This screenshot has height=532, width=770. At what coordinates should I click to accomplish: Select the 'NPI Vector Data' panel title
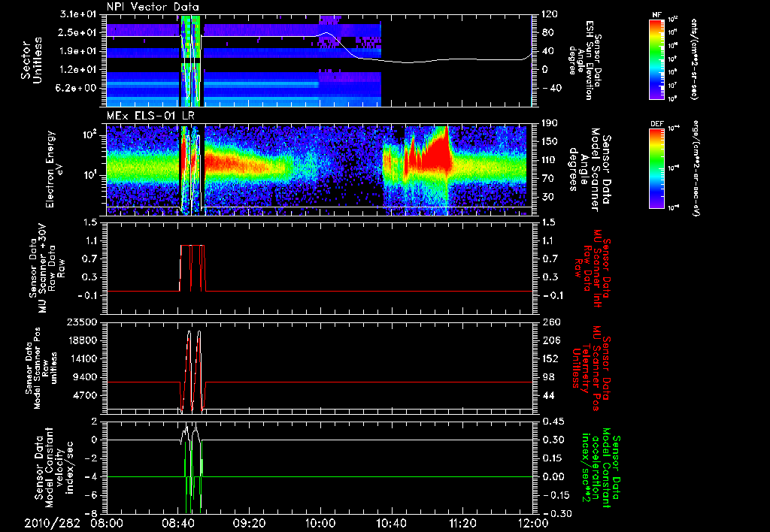(x=153, y=7)
